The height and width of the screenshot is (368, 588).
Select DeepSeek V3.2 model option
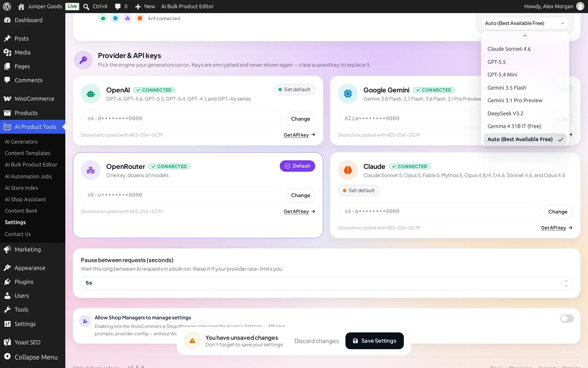click(525, 113)
